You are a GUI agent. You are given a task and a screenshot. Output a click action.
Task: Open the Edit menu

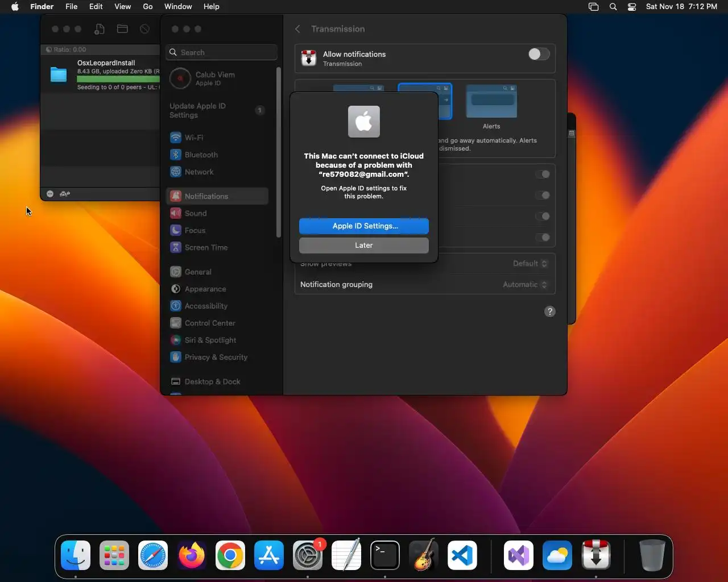coord(96,7)
